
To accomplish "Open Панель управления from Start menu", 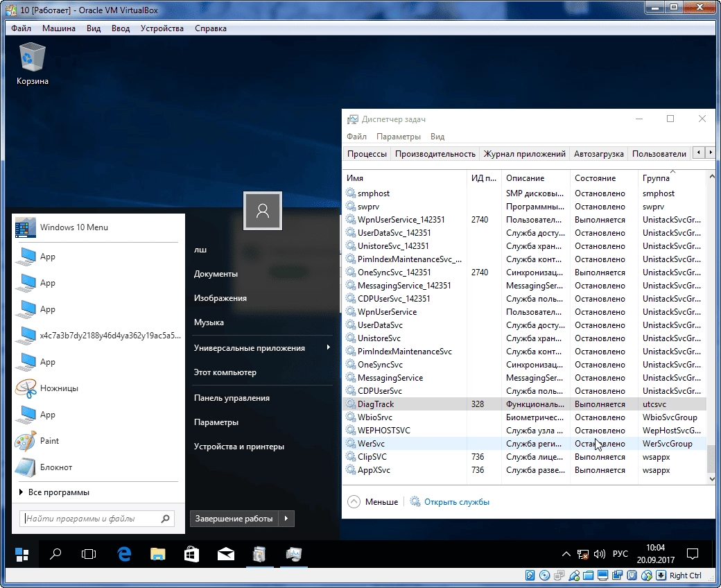I will pyautogui.click(x=232, y=398).
